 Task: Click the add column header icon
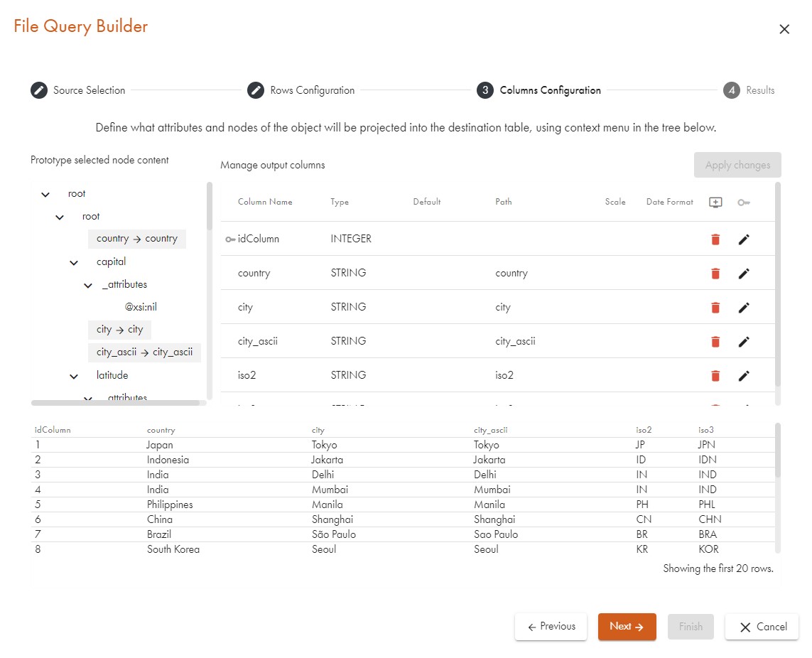[715, 203]
